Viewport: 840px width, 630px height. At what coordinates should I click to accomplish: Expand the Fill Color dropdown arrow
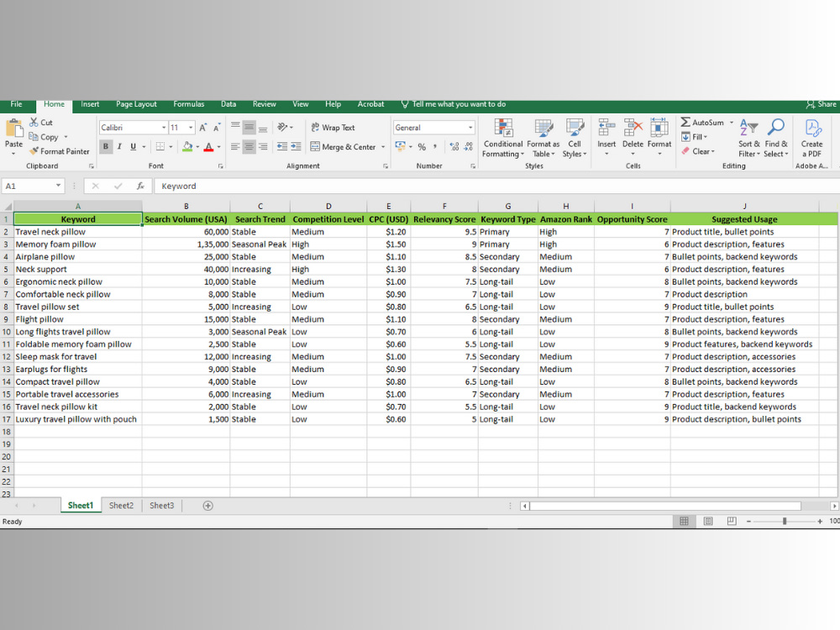197,146
